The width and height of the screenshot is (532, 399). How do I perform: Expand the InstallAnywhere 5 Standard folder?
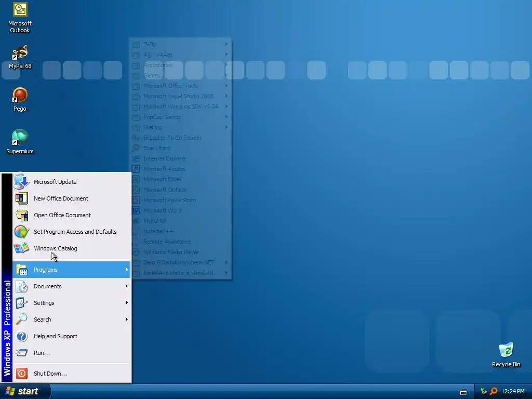(181, 273)
